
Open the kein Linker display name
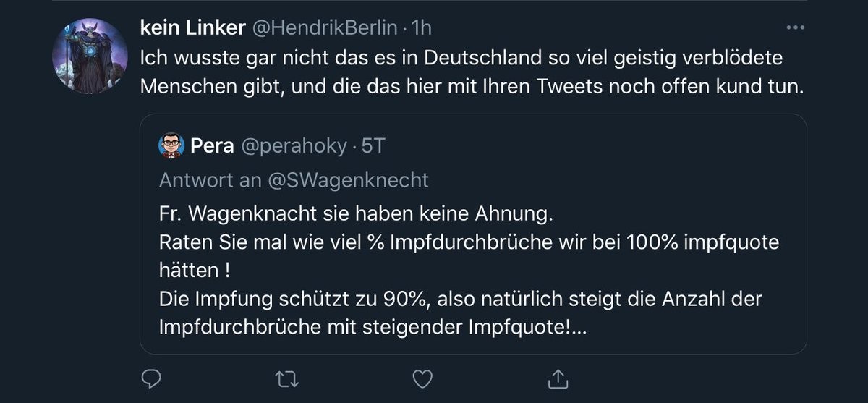point(192,27)
